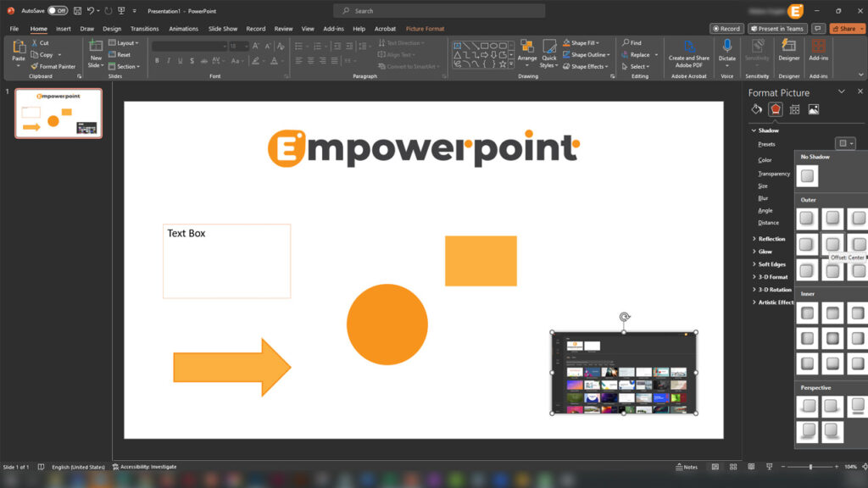Image resolution: width=868 pixels, height=488 pixels.
Task: Open the Section menu
Action: (124, 66)
